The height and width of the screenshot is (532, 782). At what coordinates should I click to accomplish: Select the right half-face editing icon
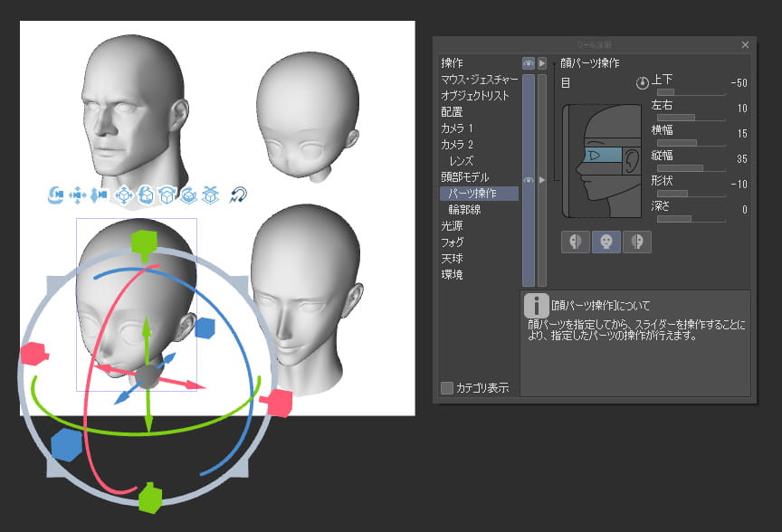tap(639, 241)
